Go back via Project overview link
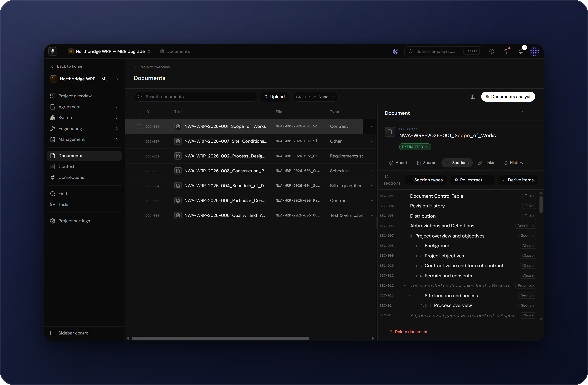588x385 pixels. point(152,67)
